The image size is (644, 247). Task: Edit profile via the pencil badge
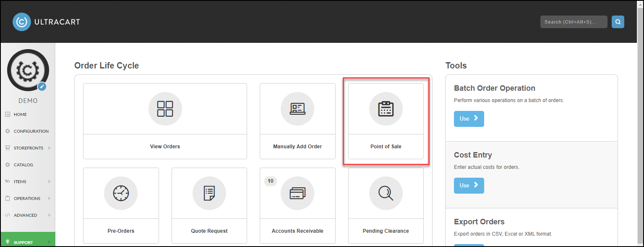coord(42,87)
